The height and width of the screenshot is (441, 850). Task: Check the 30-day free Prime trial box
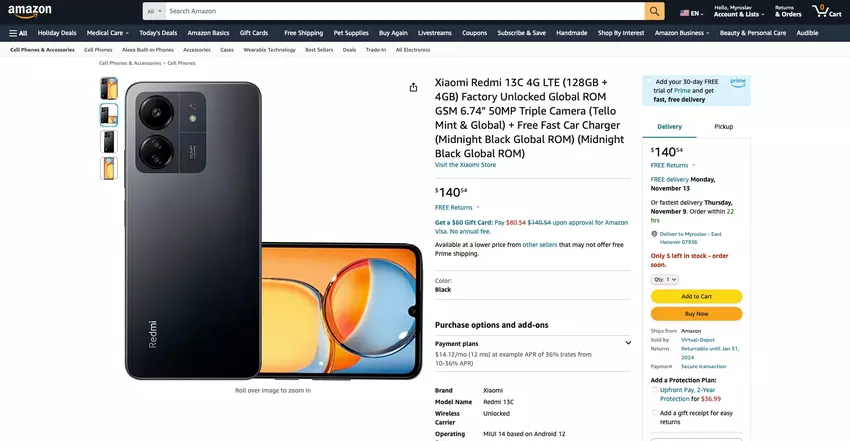[648, 81]
